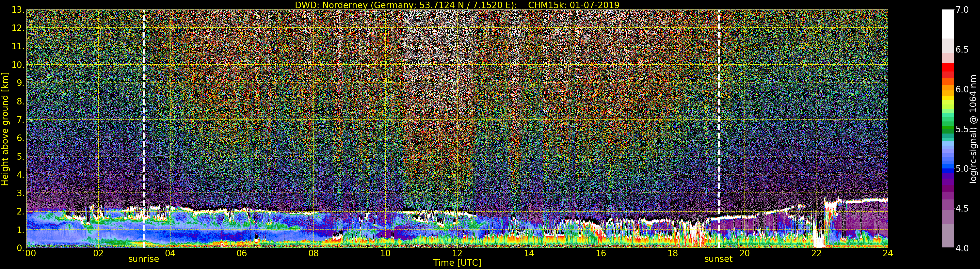Click the white top segment of the colorbar

pyautogui.click(x=948, y=24)
